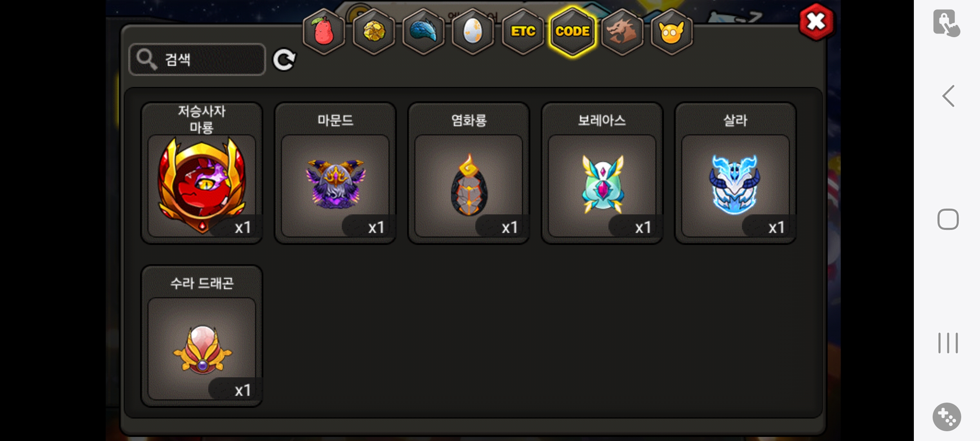Choose the 수라 드래곤 item card
Screen dimensions: 980x441
202,336
